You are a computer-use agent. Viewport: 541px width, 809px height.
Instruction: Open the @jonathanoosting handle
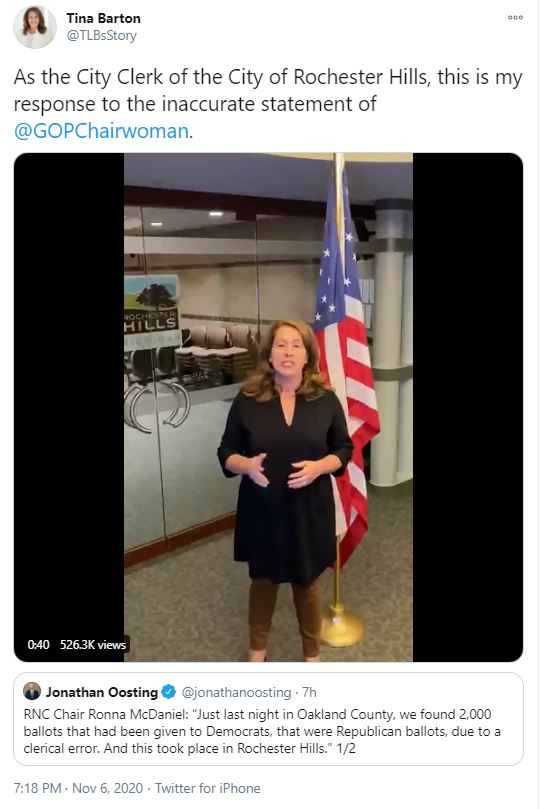point(237,692)
